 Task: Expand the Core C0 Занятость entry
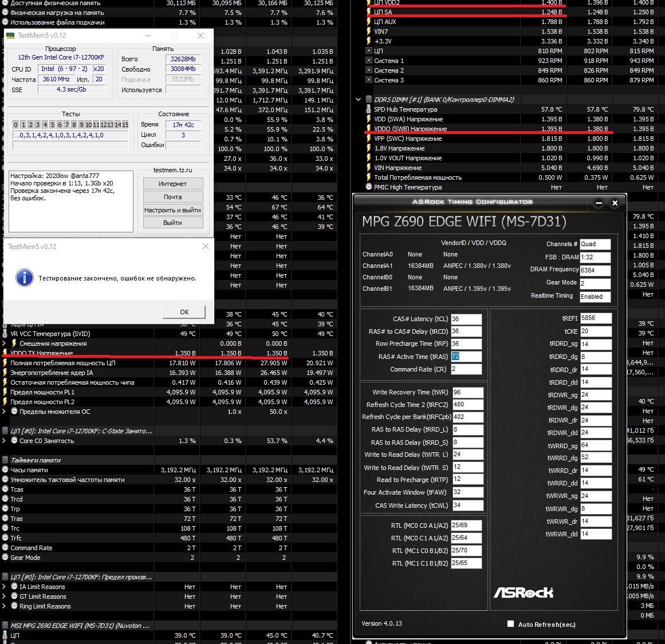(4, 441)
